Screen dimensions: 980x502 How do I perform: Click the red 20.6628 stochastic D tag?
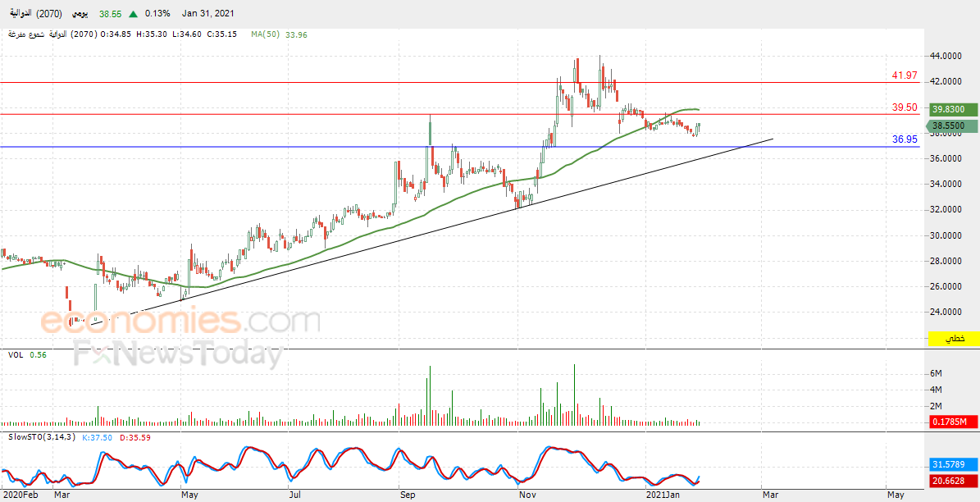pos(952,480)
